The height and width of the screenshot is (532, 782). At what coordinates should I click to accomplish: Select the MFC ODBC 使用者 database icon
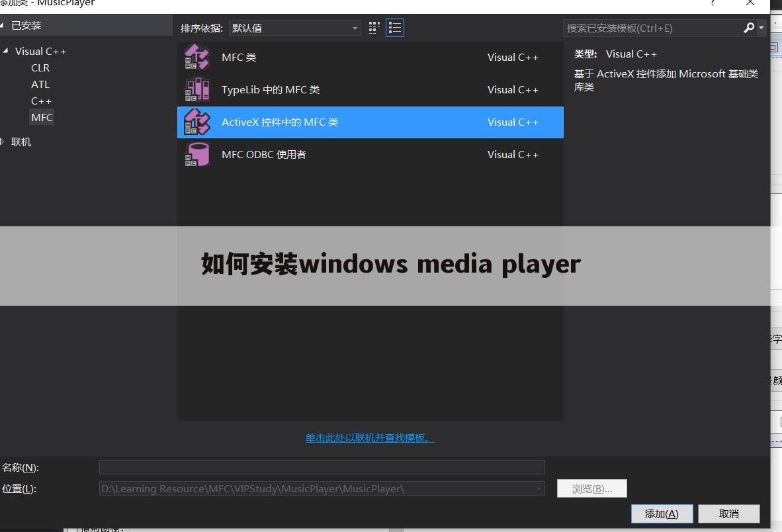pos(197,155)
